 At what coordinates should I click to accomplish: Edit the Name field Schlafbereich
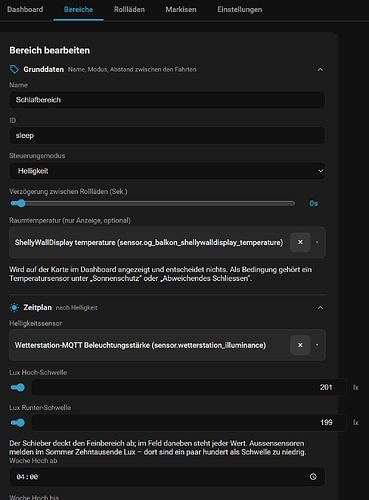point(167,100)
